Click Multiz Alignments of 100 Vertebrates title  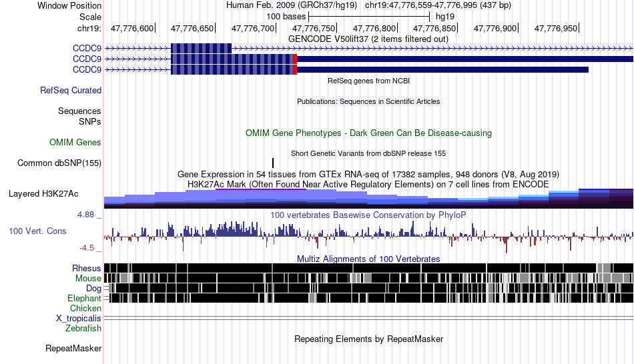click(x=368, y=259)
